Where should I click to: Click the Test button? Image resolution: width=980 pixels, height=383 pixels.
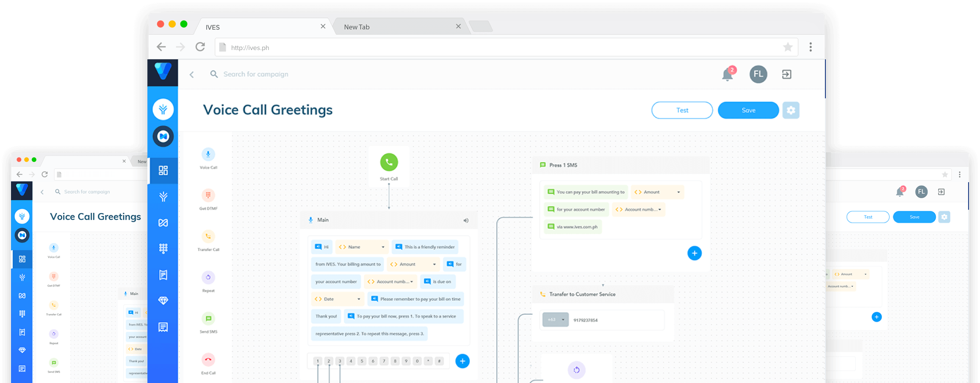point(682,110)
